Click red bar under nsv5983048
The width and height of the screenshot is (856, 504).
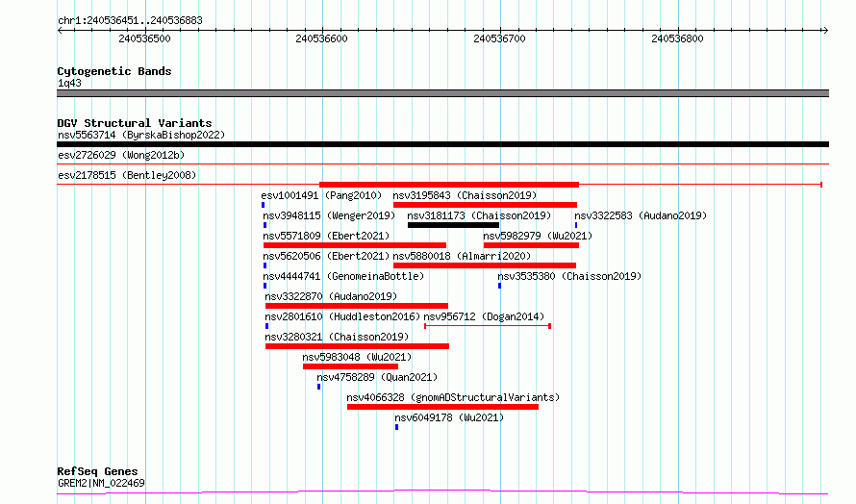[x=350, y=366]
